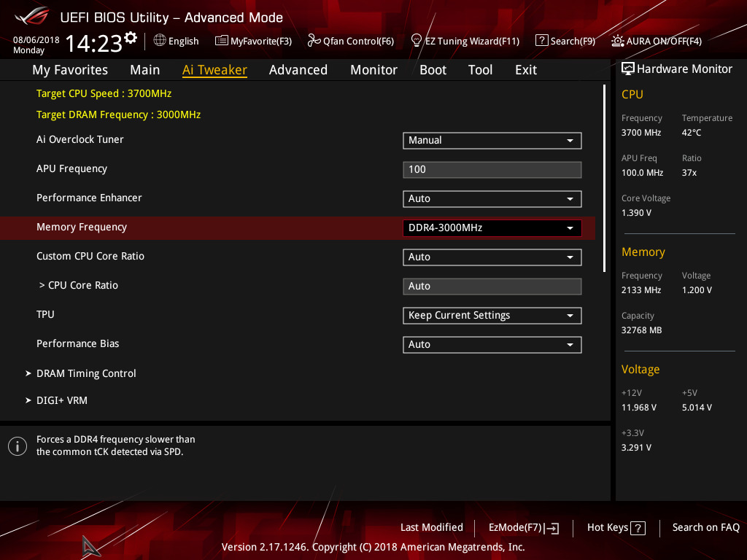Click the globe language icon

[160, 41]
